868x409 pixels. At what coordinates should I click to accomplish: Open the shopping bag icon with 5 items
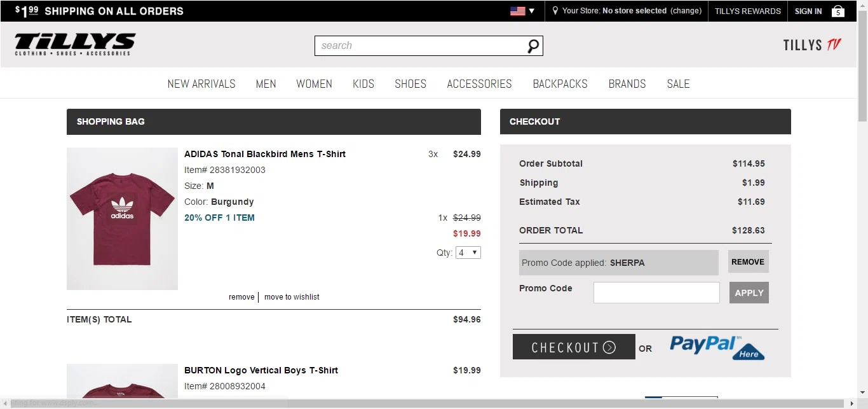click(x=838, y=11)
